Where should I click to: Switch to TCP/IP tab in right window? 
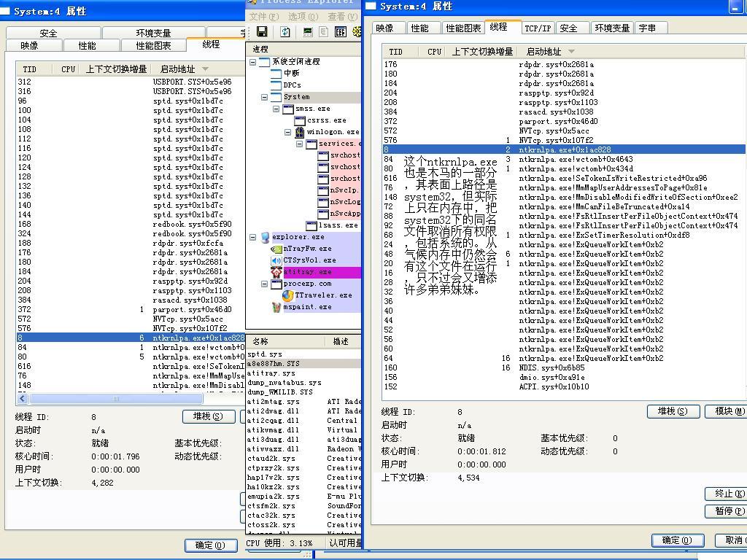click(x=538, y=28)
